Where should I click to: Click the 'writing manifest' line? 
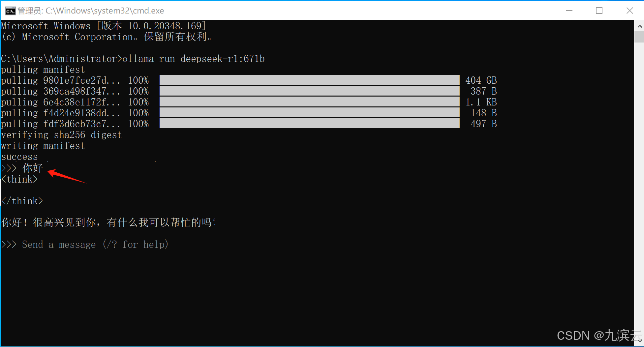(43, 146)
